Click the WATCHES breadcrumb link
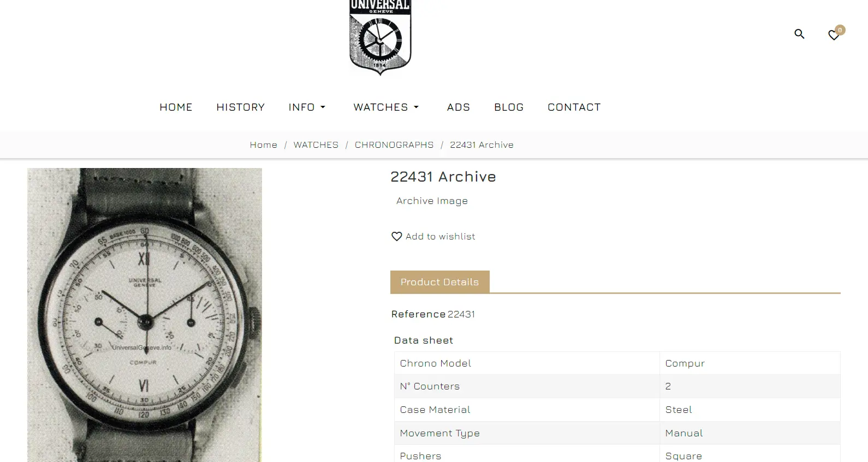Viewport: 868px width, 462px height. [x=316, y=145]
